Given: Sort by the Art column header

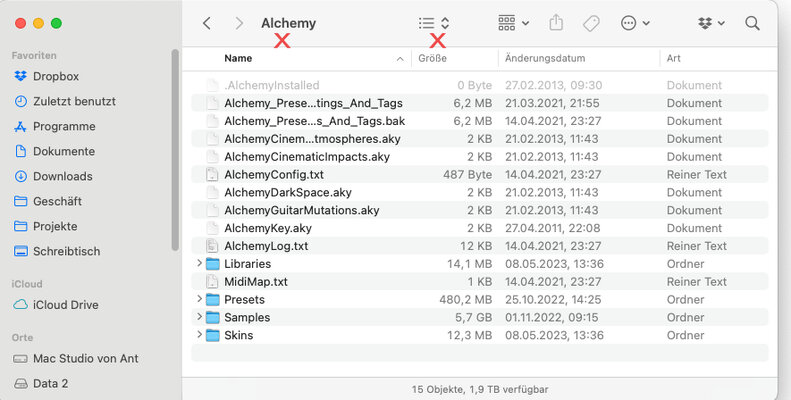Looking at the screenshot, I should tap(673, 59).
